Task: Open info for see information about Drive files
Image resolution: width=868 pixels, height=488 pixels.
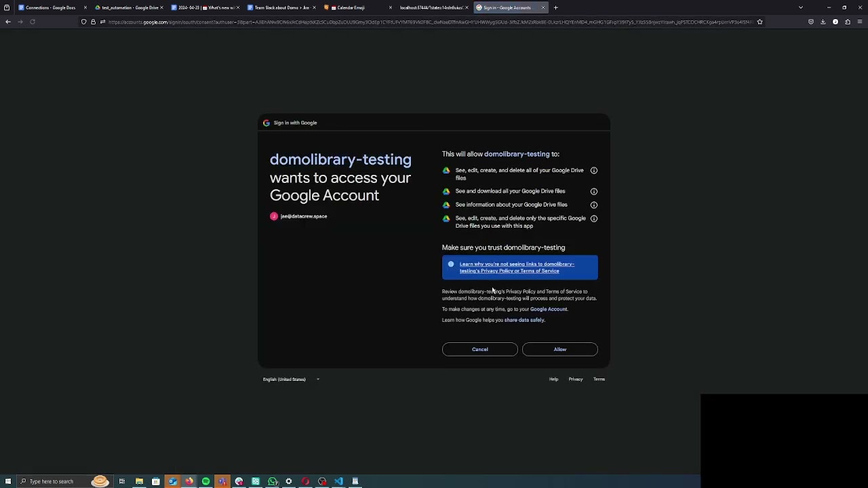Action: tap(594, 205)
